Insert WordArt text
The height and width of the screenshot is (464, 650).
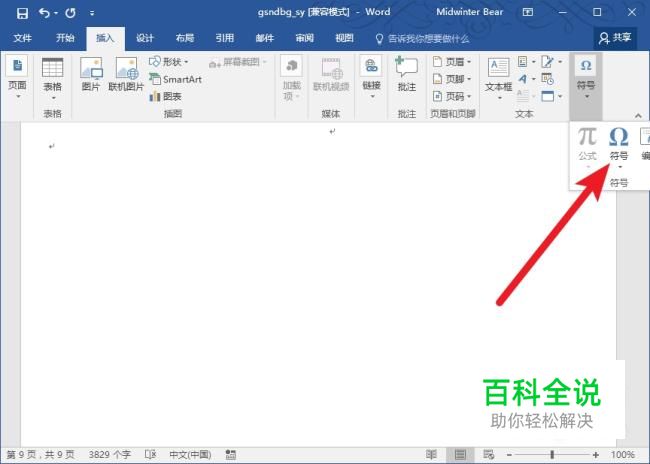[x=526, y=79]
